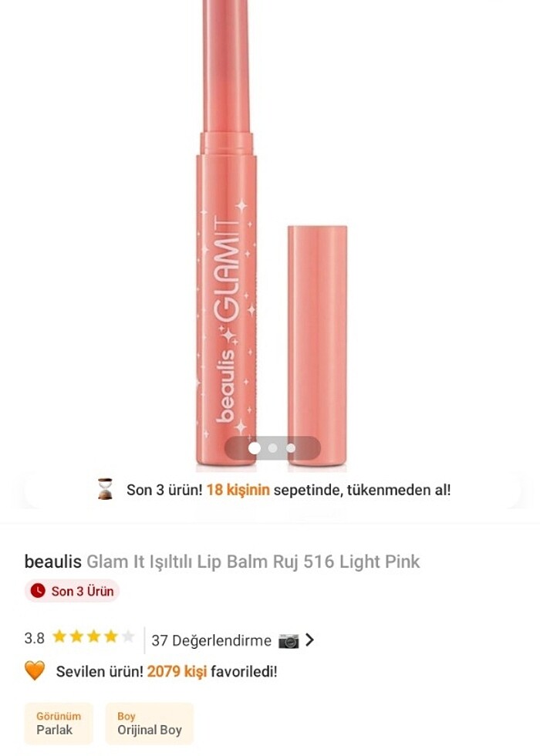Tap the Boy Orijinal Boy attribute chip

click(x=150, y=724)
